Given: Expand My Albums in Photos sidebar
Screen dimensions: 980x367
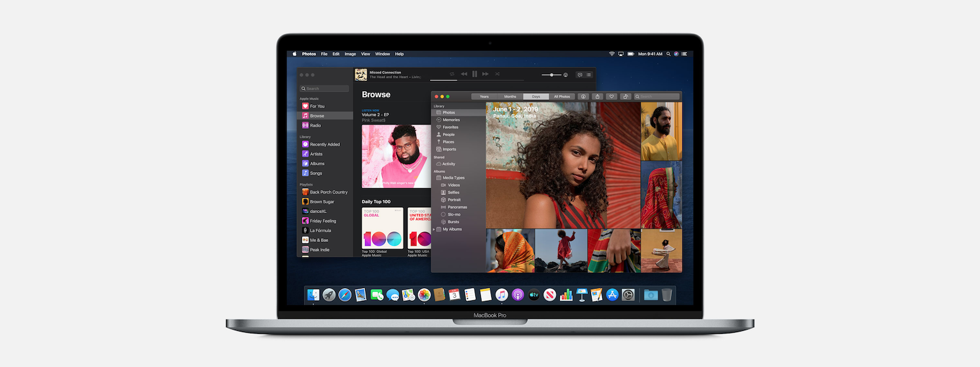Looking at the screenshot, I should coord(434,230).
